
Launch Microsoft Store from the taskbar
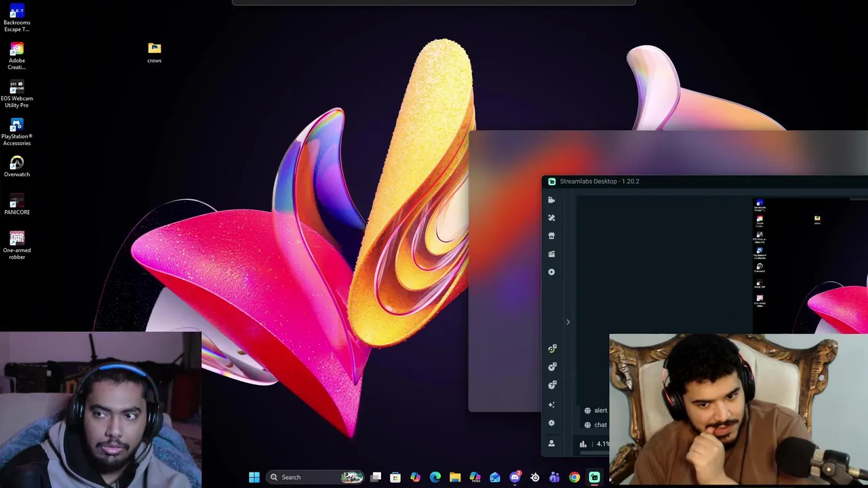coord(395,477)
